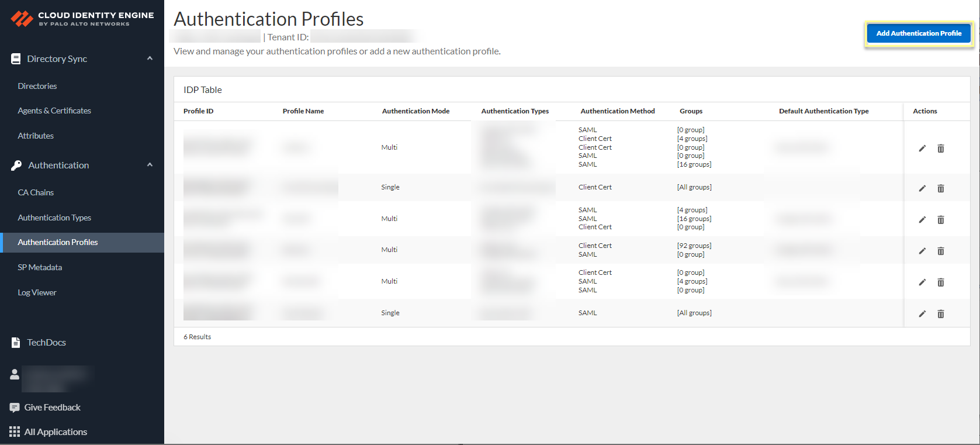Delete the first authentication profile row
Screen dimensions: 980x445
(x=941, y=149)
